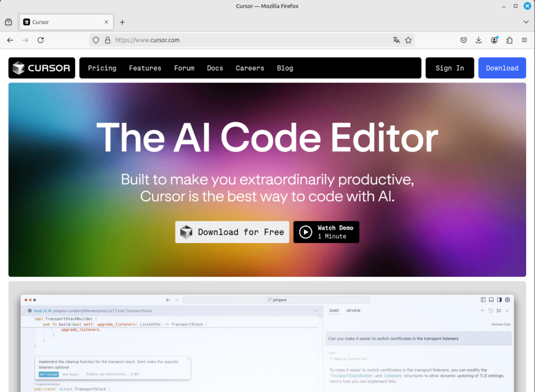
Task: Open the Docs menu item
Action: tap(215, 68)
